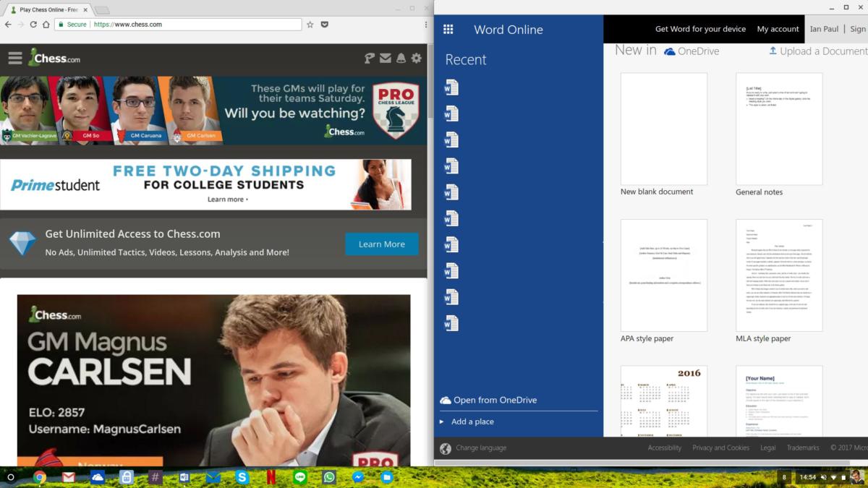The height and width of the screenshot is (488, 868).
Task: Open the Legal footer link
Action: pyautogui.click(x=768, y=448)
